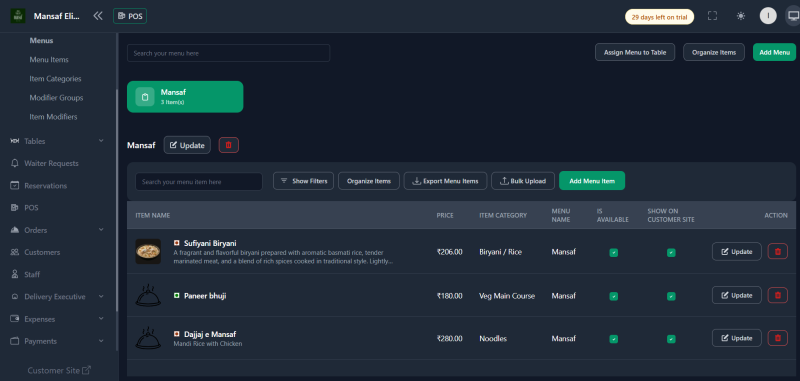Click Organize Items in the item toolbar
This screenshot has width=800, height=381.
(x=369, y=181)
